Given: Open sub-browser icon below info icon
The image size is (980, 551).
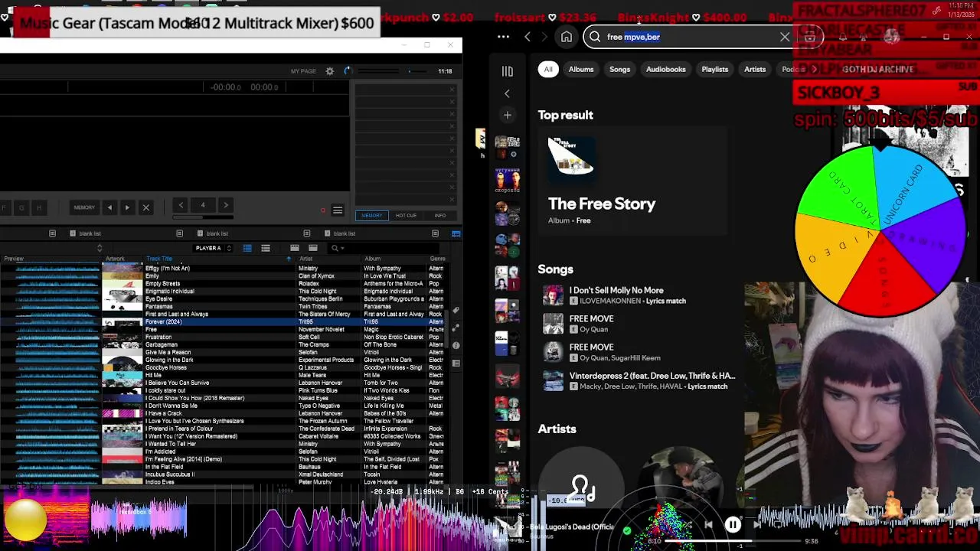Looking at the screenshot, I should click(x=456, y=363).
